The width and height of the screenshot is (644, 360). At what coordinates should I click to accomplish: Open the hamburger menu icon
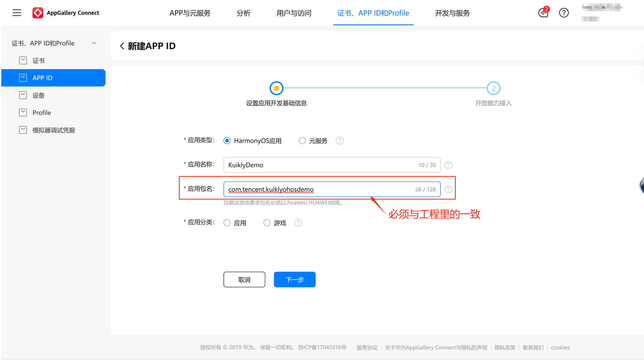(17, 13)
